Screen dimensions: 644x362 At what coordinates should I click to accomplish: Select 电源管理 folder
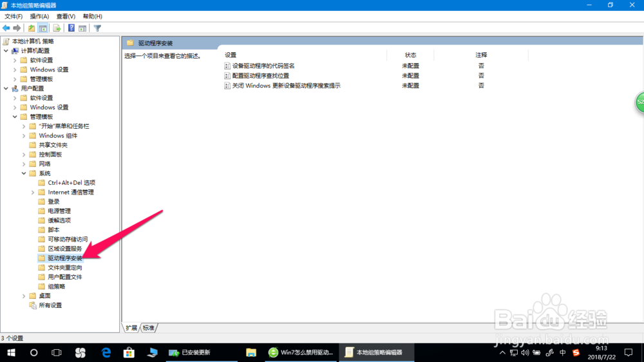tap(59, 211)
